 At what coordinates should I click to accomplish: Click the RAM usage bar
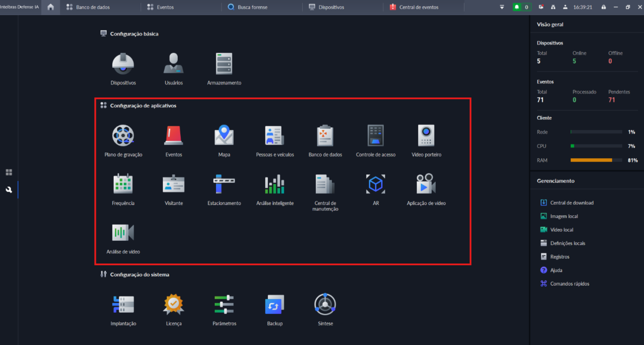pos(596,160)
